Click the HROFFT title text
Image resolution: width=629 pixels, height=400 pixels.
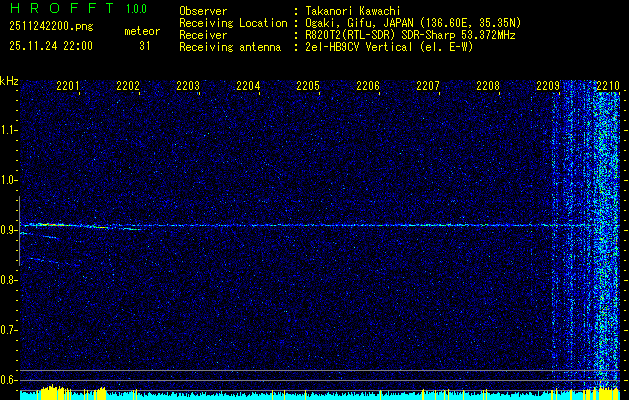[62, 8]
